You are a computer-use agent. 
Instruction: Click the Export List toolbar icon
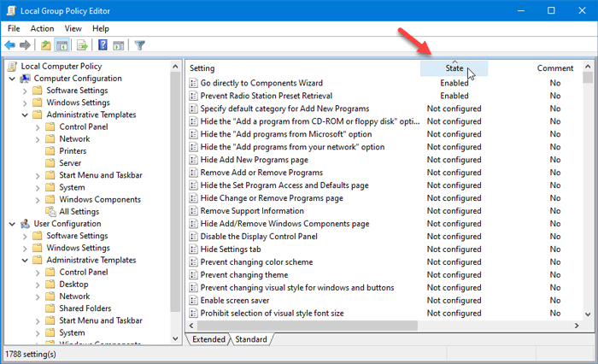(x=82, y=45)
